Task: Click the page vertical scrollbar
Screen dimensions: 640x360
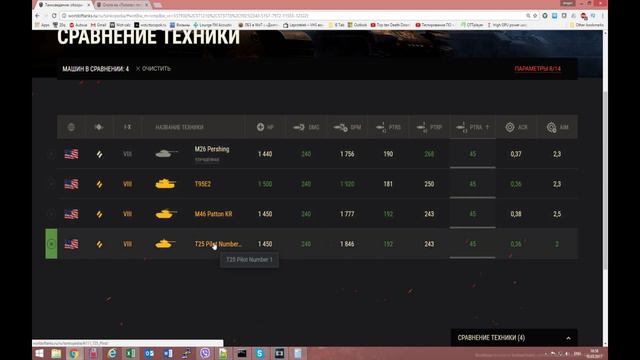Action: click(x=605, y=180)
